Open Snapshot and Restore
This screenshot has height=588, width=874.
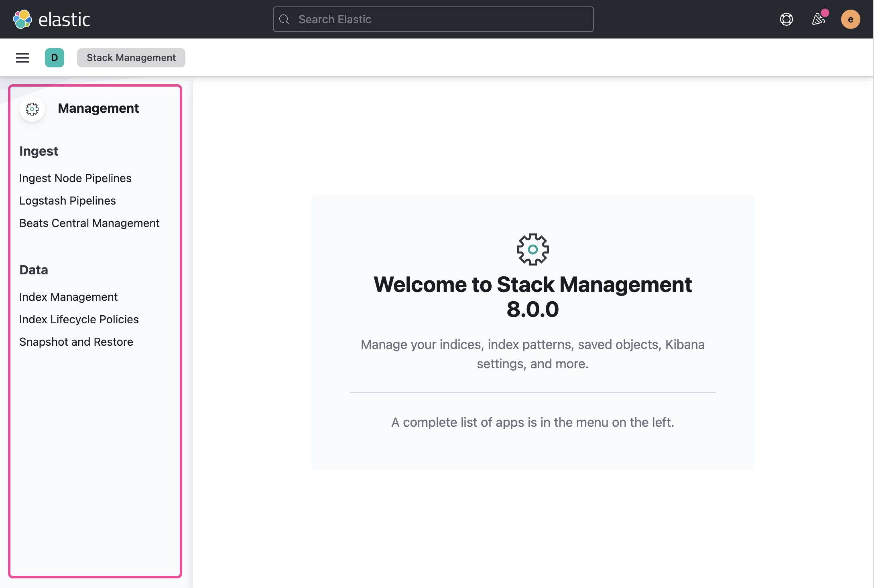pos(76,342)
